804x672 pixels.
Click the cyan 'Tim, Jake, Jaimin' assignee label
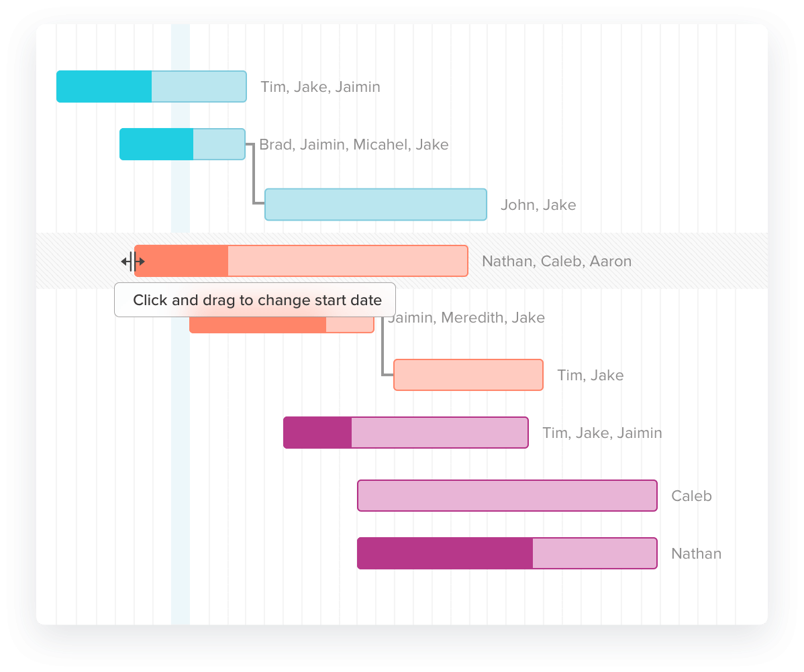click(320, 87)
